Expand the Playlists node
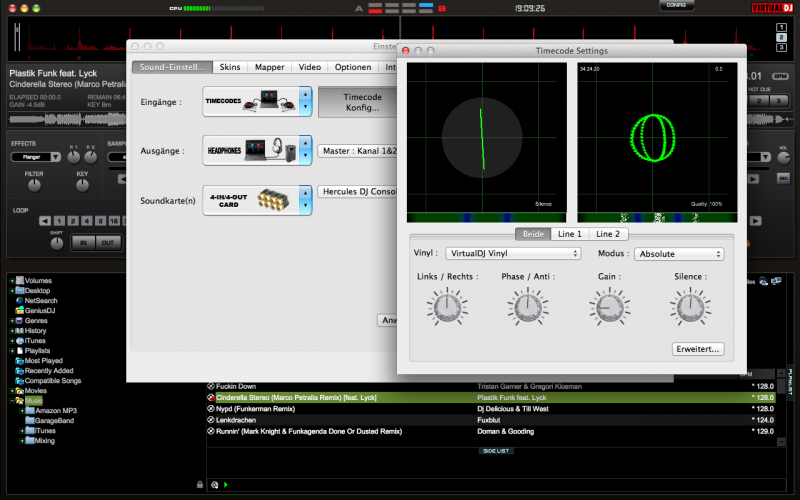 (x=12, y=351)
